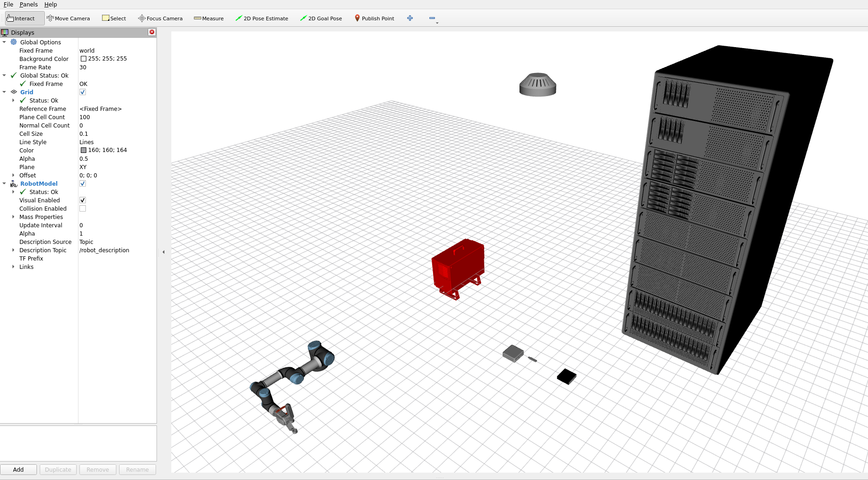Open the Reference Frame Fixed Frame dropdown
This screenshot has height=480, width=868.
(x=117, y=109)
